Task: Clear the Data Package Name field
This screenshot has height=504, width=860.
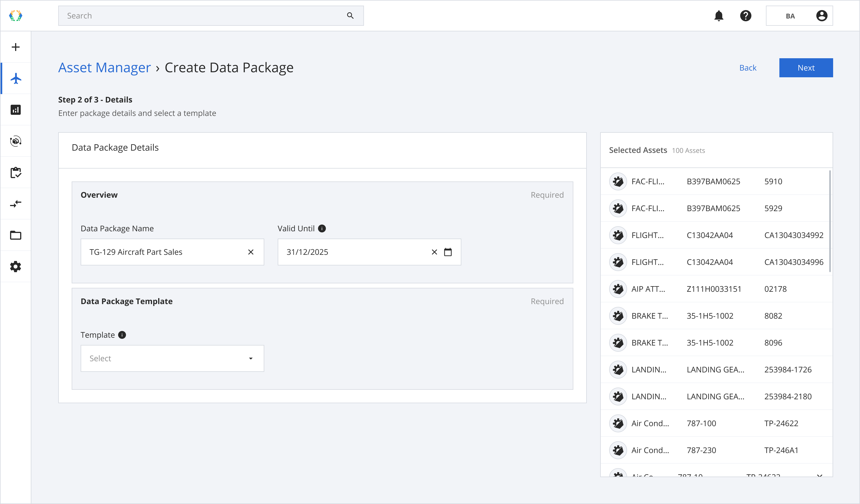Action: 251,252
